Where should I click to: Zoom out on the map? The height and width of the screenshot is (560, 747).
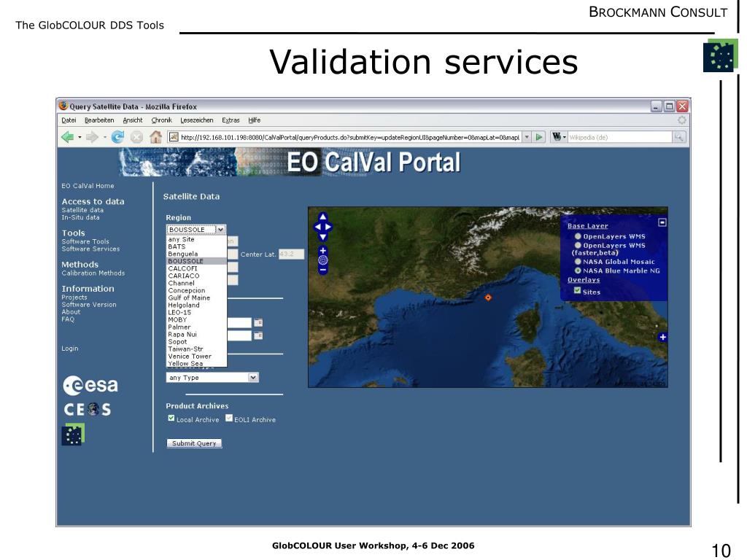[x=323, y=270]
